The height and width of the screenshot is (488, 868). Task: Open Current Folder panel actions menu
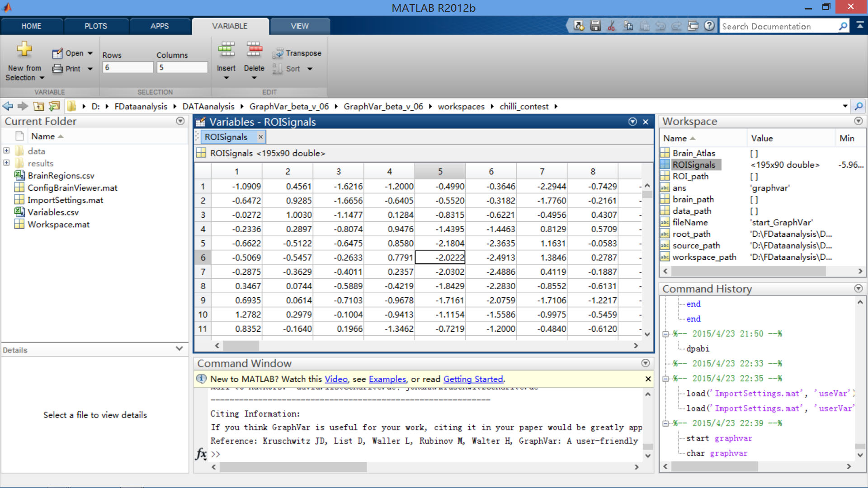tap(180, 121)
